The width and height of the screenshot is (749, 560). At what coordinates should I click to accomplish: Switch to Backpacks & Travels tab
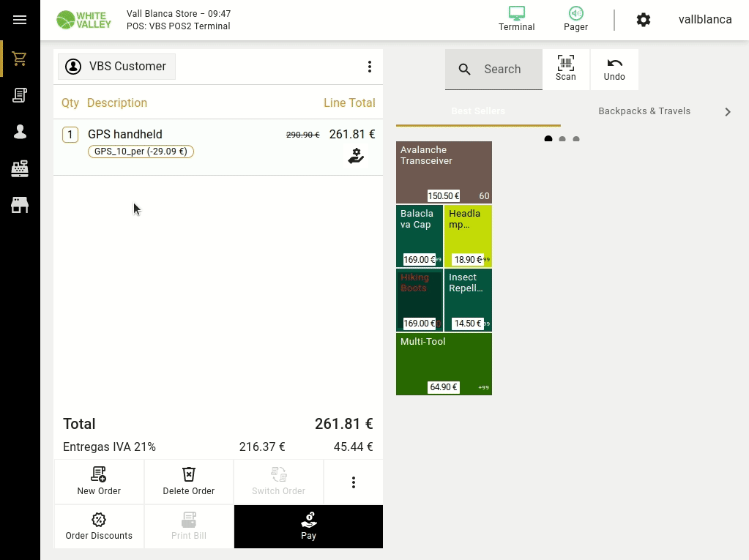pyautogui.click(x=644, y=111)
